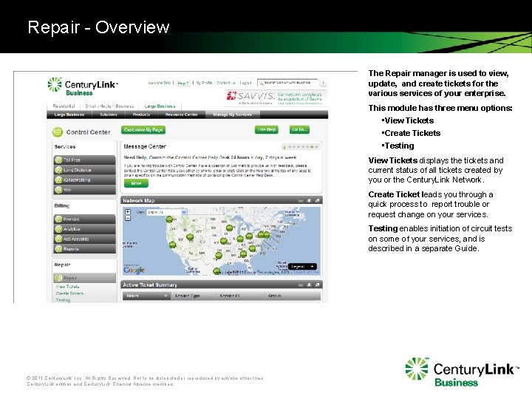The height and width of the screenshot is (399, 532).
Task: Pop out the Network Map panel
Action: (x=317, y=200)
